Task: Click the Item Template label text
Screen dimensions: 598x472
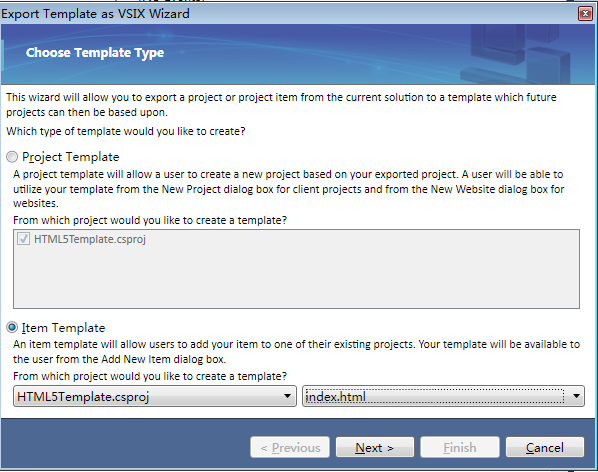Action: 63,328
